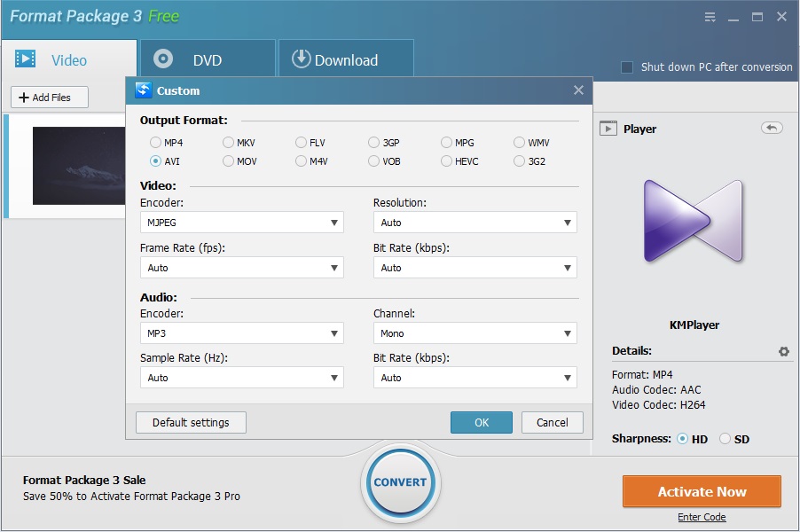This screenshot has height=532, width=800.
Task: Confirm with the OK button
Action: 481,422
